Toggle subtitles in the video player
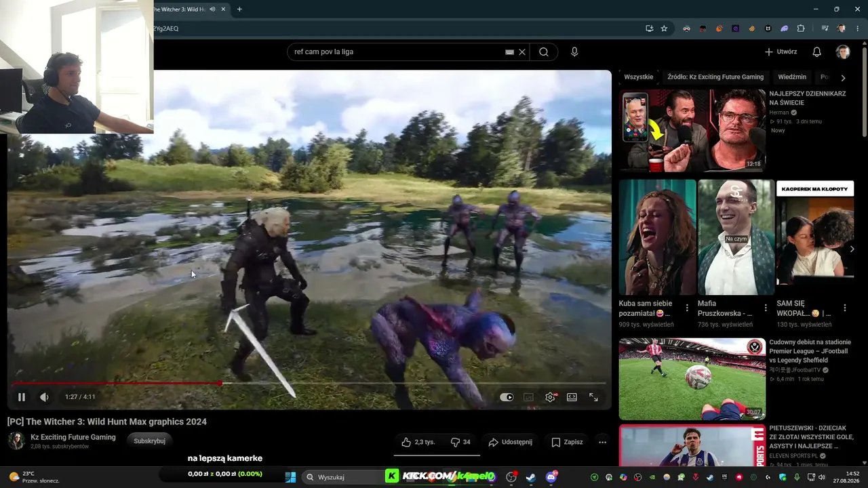The height and width of the screenshot is (488, 868). pyautogui.click(x=528, y=397)
